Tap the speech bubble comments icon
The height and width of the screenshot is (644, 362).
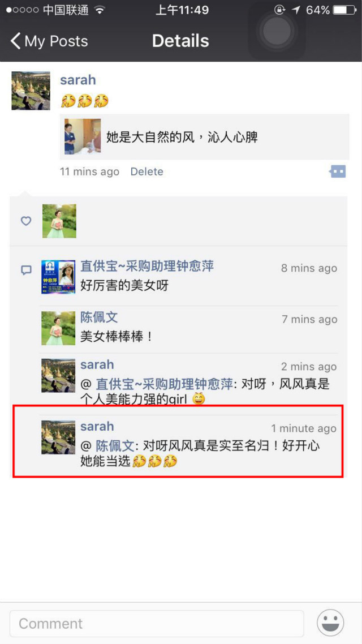[26, 270]
